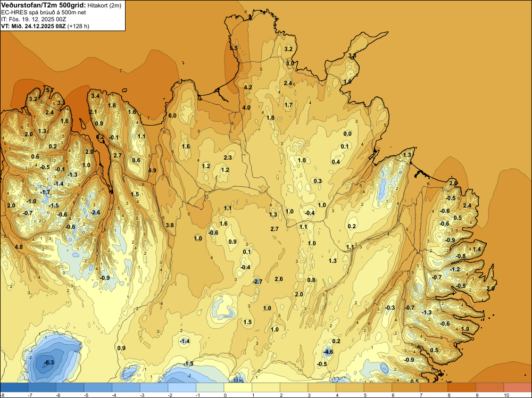The height and width of the screenshot is (398, 532).
Task: Click the legend swatch between 8 and 9
Action: 461,387
